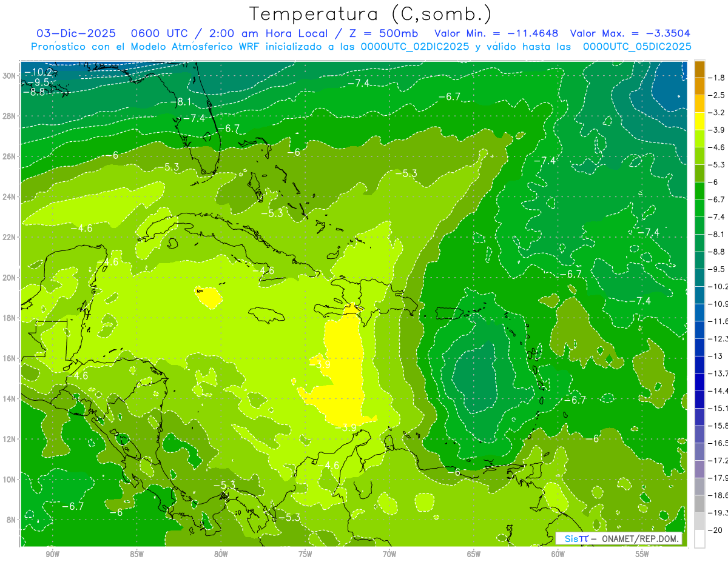Click the 'Sisπ' logo text

[x=576, y=538]
